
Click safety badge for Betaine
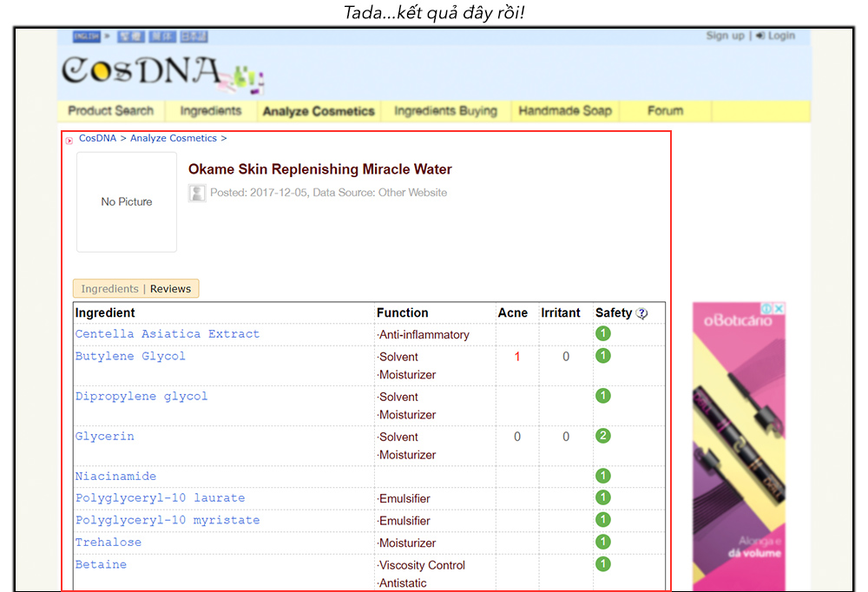click(603, 563)
